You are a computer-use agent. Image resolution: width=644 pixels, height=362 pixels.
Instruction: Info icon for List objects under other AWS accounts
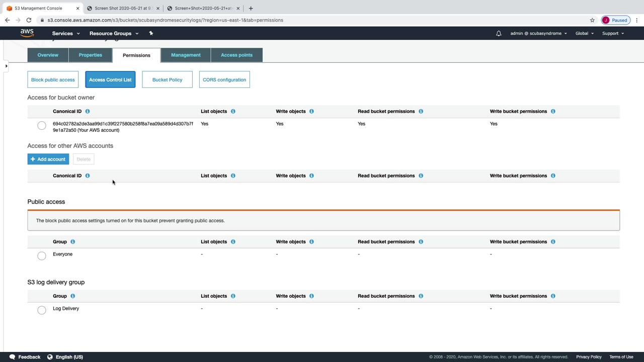233,175
